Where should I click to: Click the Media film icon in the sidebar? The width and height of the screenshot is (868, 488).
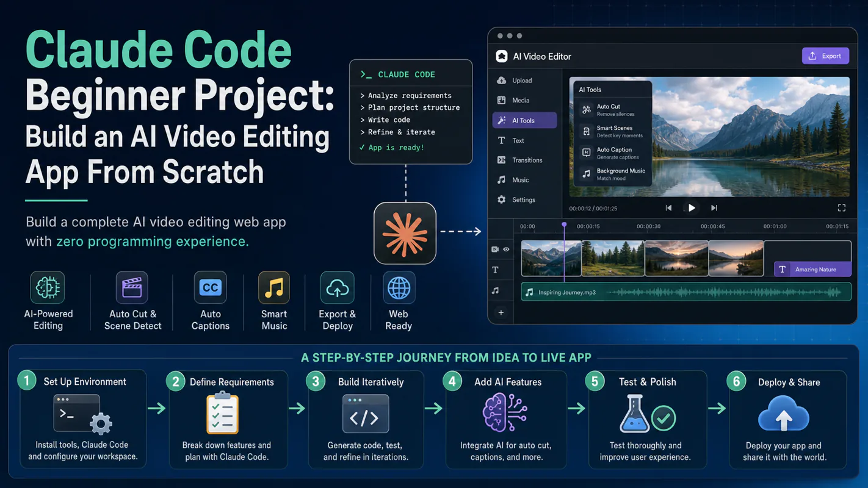502,100
